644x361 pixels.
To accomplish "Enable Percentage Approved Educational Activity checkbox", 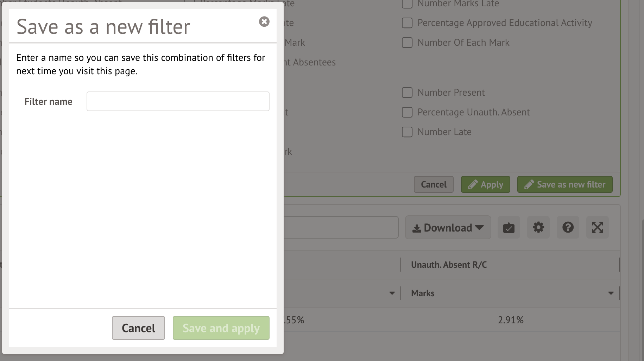I will tap(407, 23).
